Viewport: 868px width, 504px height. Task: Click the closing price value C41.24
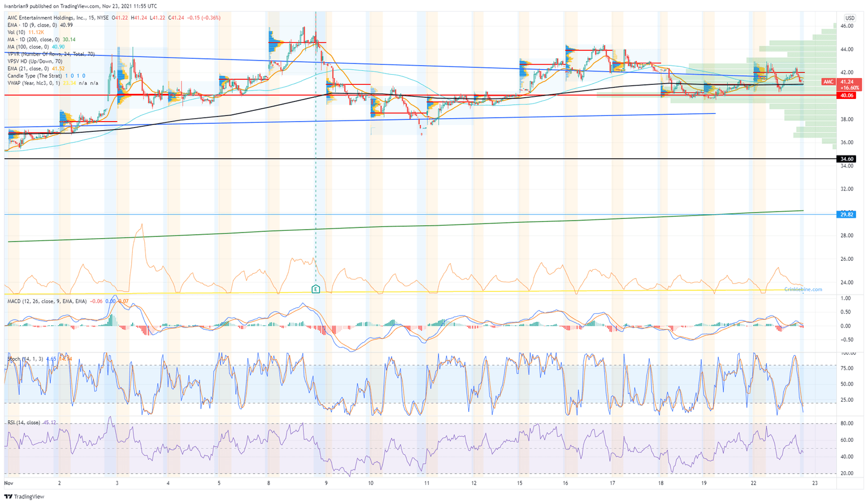tap(177, 18)
